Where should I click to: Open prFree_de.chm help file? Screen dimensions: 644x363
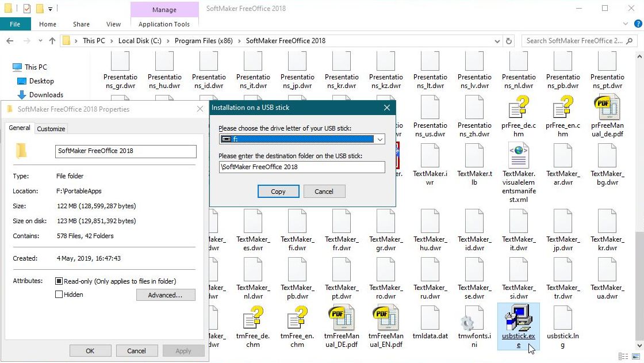(x=518, y=117)
